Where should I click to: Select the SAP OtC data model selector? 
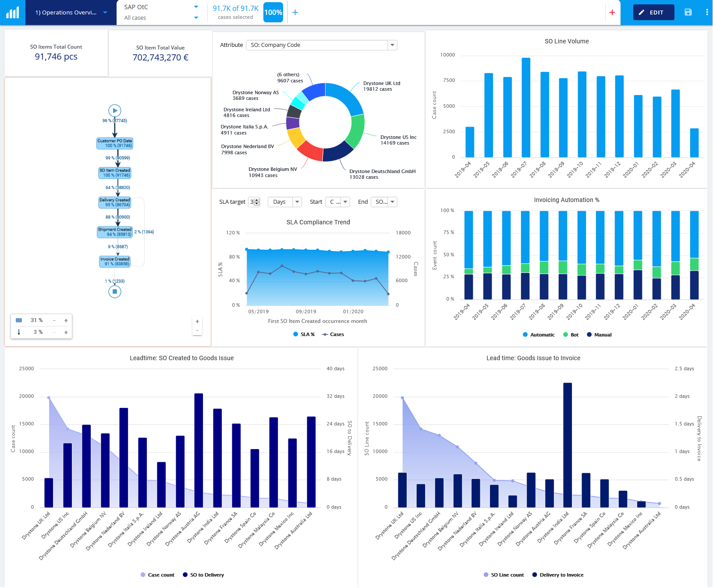click(196, 7)
